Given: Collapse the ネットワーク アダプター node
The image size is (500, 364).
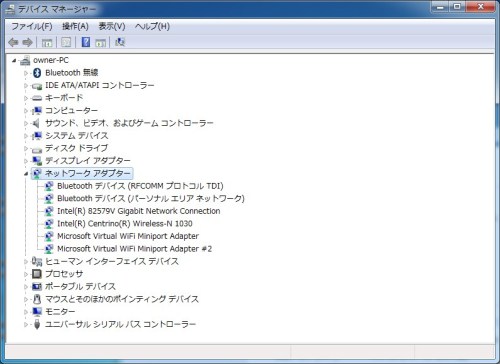Looking at the screenshot, I should click(26, 174).
